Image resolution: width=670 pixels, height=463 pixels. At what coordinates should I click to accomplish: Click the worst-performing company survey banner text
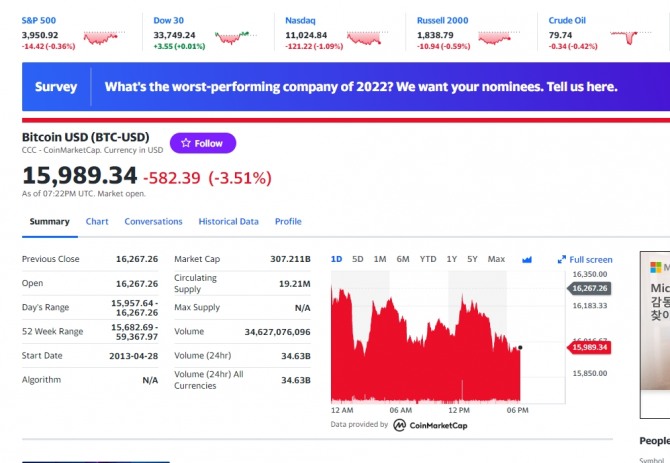tap(361, 87)
